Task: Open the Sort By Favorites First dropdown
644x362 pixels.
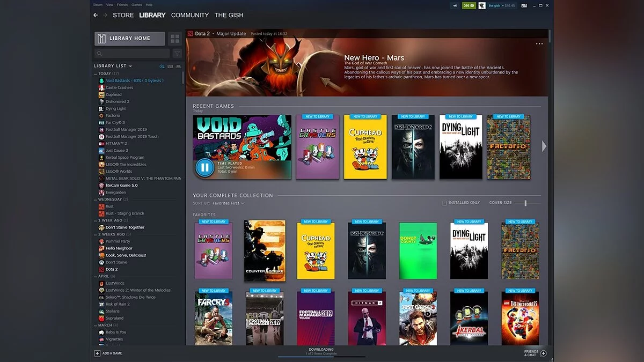Action: [228, 203]
